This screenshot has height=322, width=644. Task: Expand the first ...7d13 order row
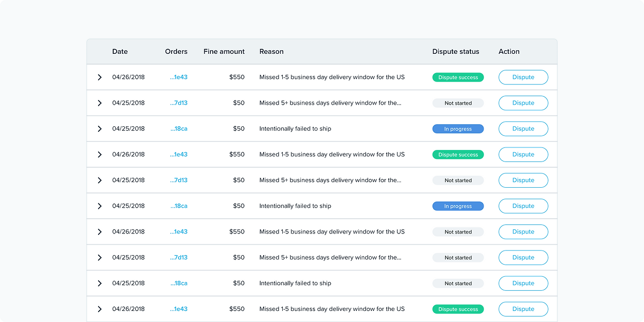100,103
